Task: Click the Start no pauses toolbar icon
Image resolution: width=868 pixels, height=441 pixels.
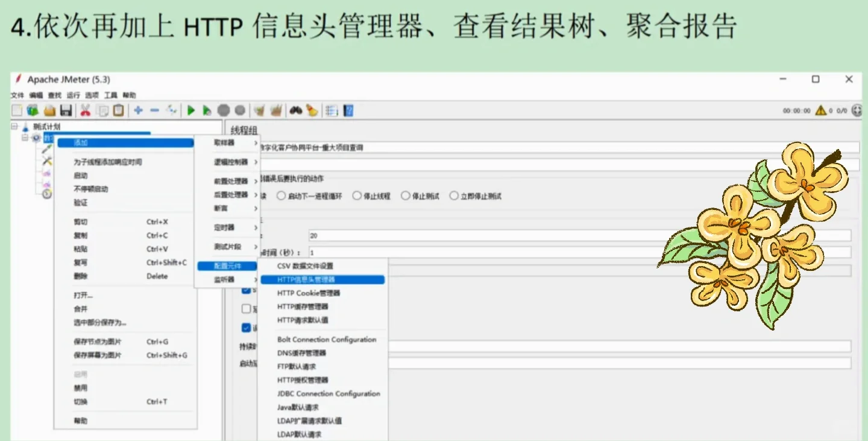Action: pos(207,110)
